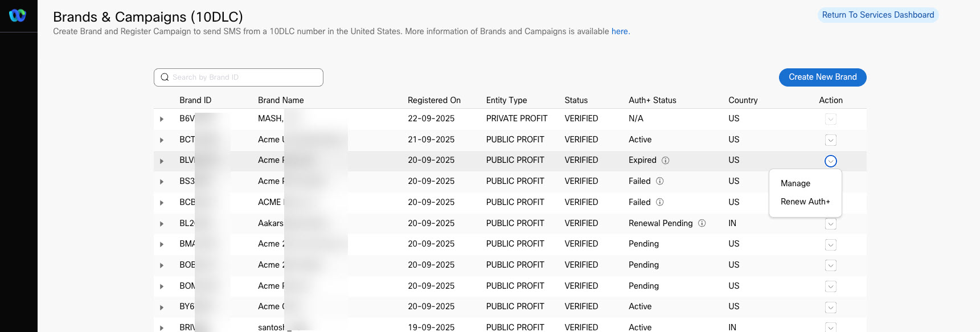Open the action dropdown for the Acme U brand

(x=830, y=140)
